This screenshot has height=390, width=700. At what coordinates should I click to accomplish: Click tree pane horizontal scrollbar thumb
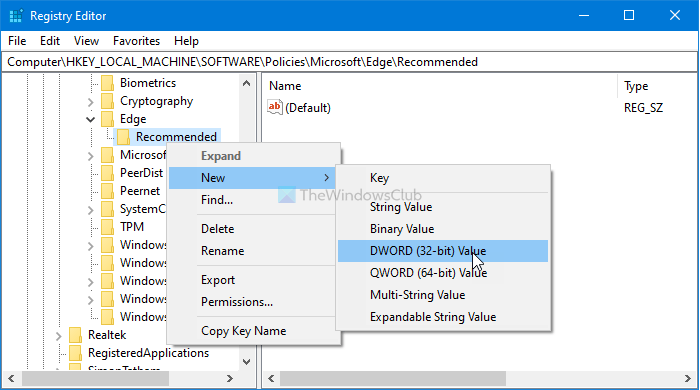click(x=96, y=379)
